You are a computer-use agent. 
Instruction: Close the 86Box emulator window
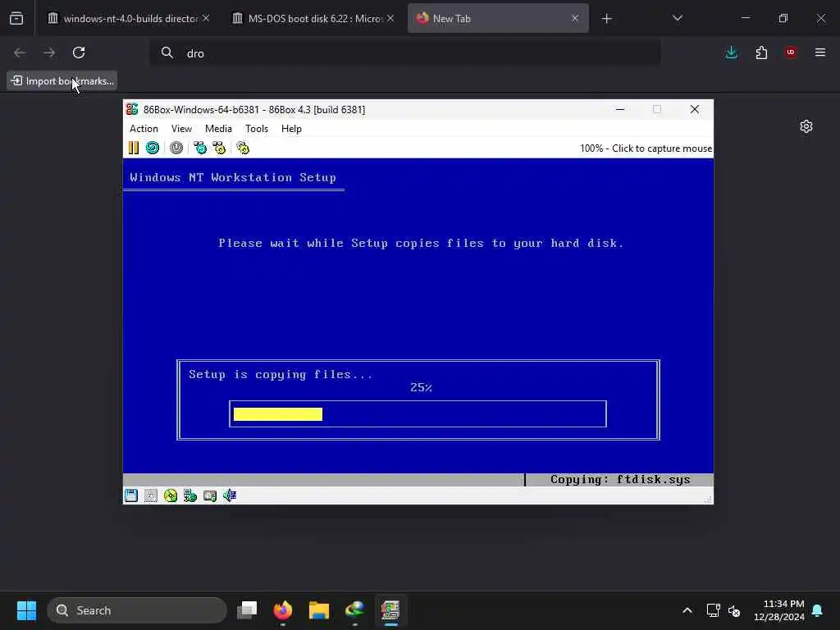click(695, 109)
